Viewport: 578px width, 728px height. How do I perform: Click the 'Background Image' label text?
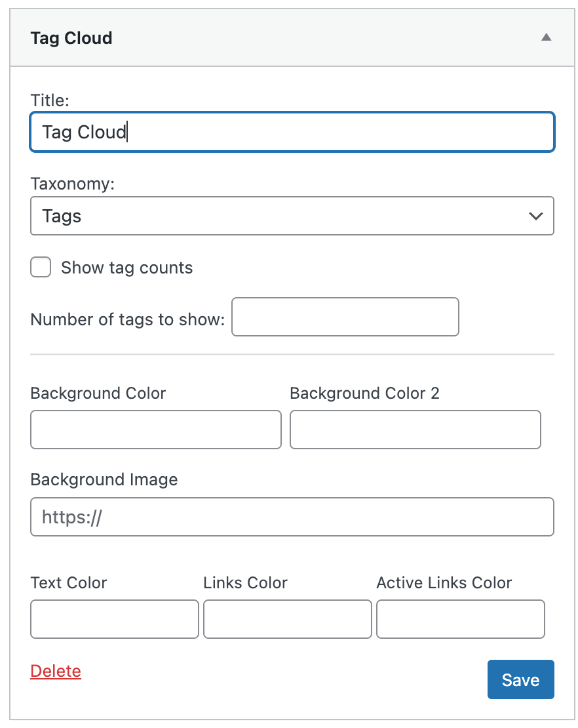(104, 479)
